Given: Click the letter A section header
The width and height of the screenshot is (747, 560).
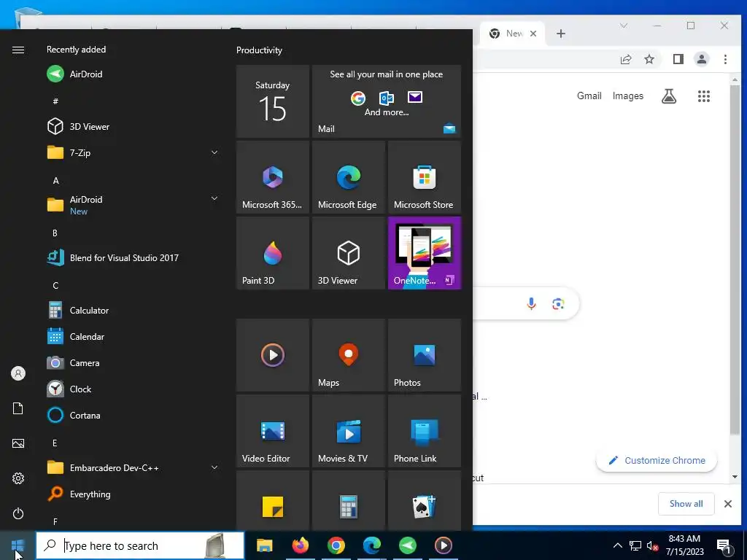Looking at the screenshot, I should 55,181.
